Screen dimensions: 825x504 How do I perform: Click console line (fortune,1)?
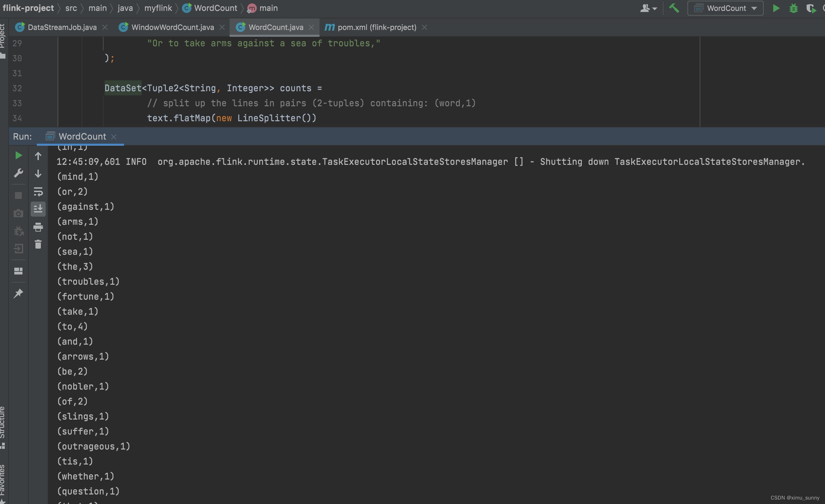[85, 297]
